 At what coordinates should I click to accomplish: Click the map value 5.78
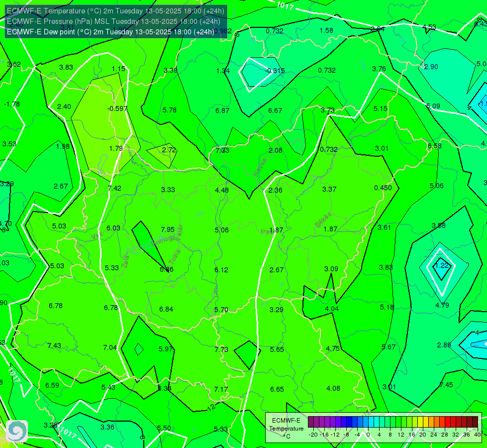tap(170, 110)
